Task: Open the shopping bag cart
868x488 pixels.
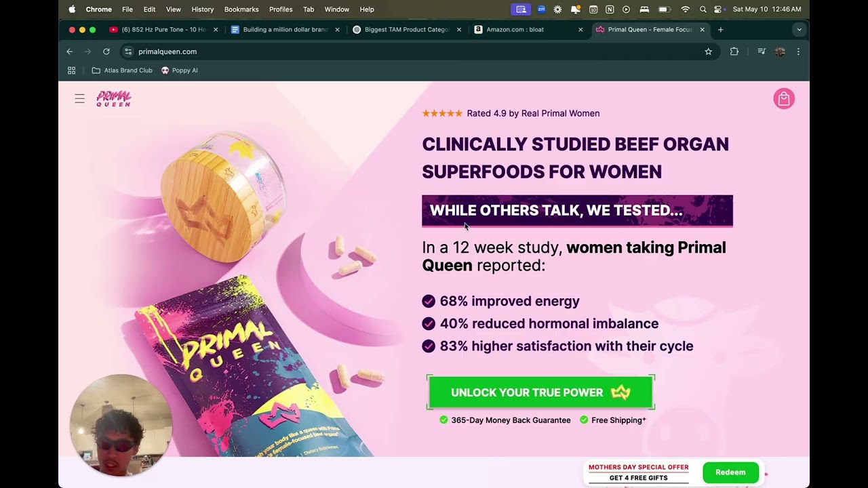Action: pyautogui.click(x=784, y=99)
